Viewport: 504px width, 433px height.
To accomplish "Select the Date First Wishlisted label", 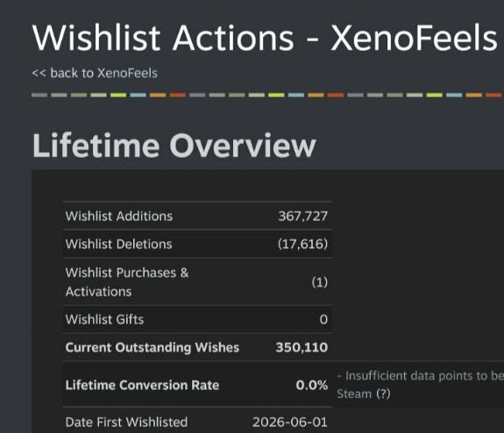I will coord(126,422).
